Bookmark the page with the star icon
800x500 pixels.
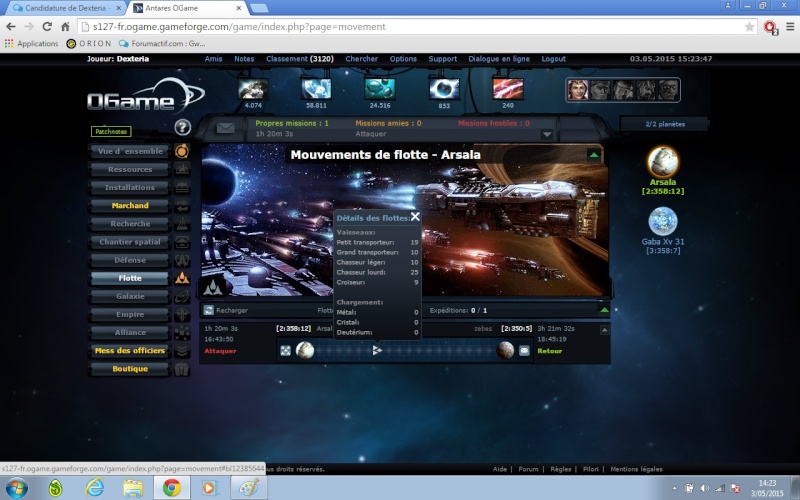(x=749, y=27)
